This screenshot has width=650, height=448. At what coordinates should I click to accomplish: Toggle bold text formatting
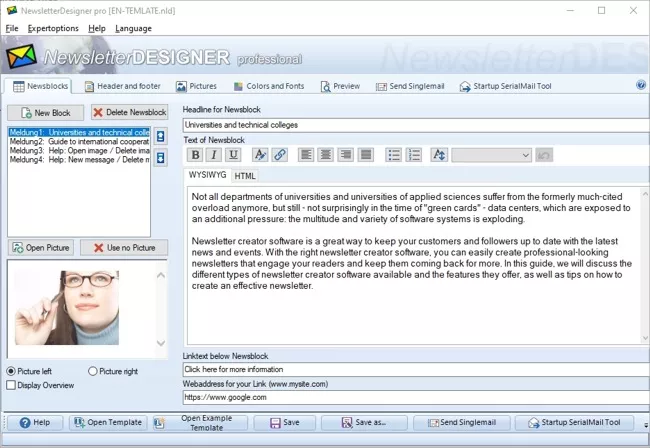(195, 155)
